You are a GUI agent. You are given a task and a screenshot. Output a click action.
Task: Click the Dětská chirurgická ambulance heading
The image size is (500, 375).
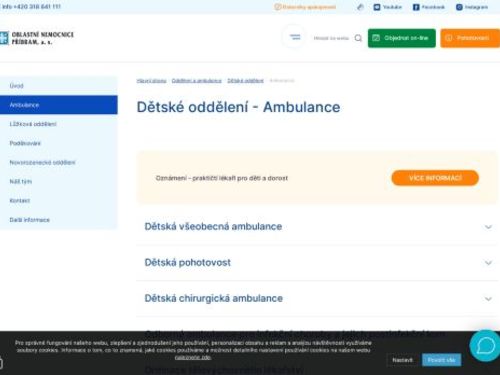pos(214,298)
